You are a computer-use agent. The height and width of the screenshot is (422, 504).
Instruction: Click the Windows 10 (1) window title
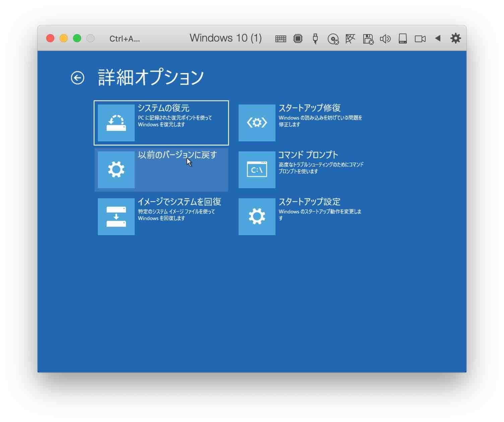pyautogui.click(x=226, y=38)
